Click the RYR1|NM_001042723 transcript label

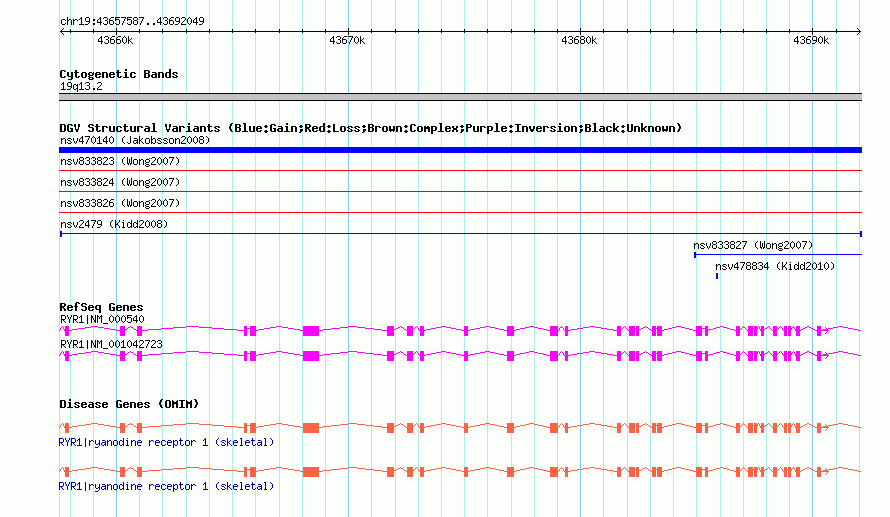[x=111, y=344]
